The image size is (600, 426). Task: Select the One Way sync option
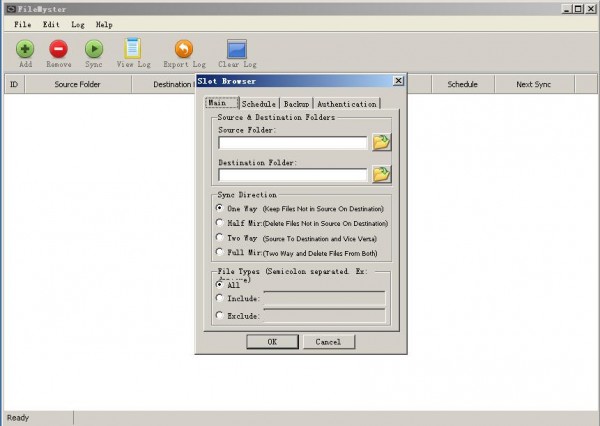pyautogui.click(x=220, y=208)
